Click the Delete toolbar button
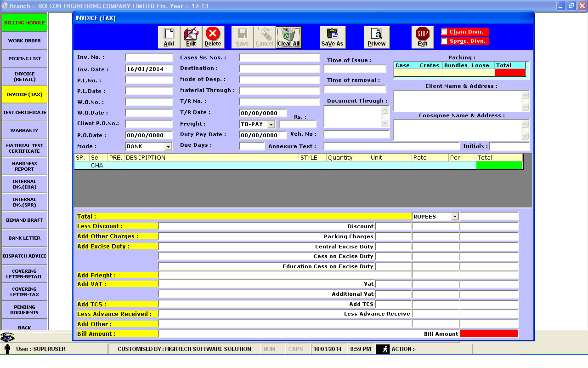588x368 pixels. [213, 37]
